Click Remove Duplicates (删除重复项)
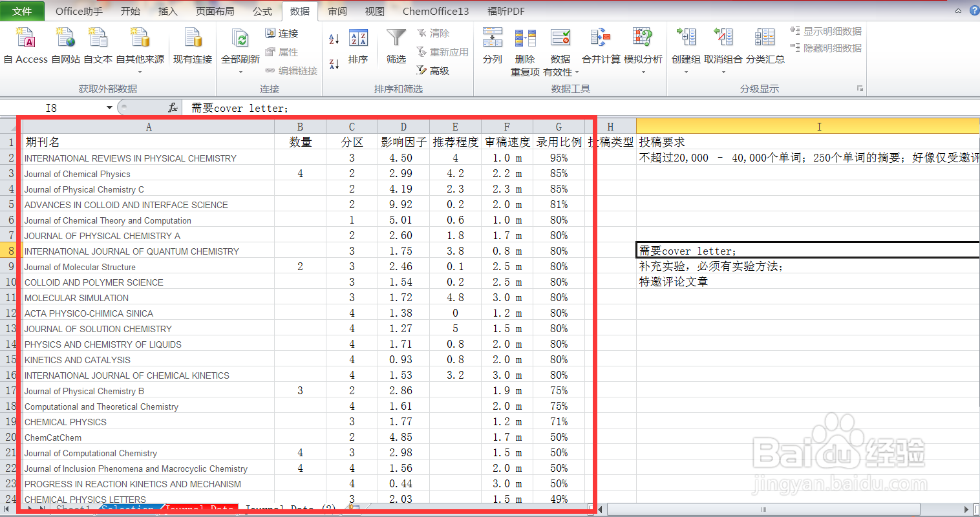980x517 pixels. (x=525, y=52)
